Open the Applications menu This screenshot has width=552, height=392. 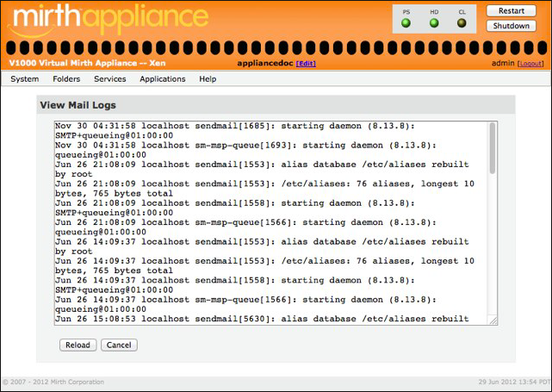tap(163, 79)
